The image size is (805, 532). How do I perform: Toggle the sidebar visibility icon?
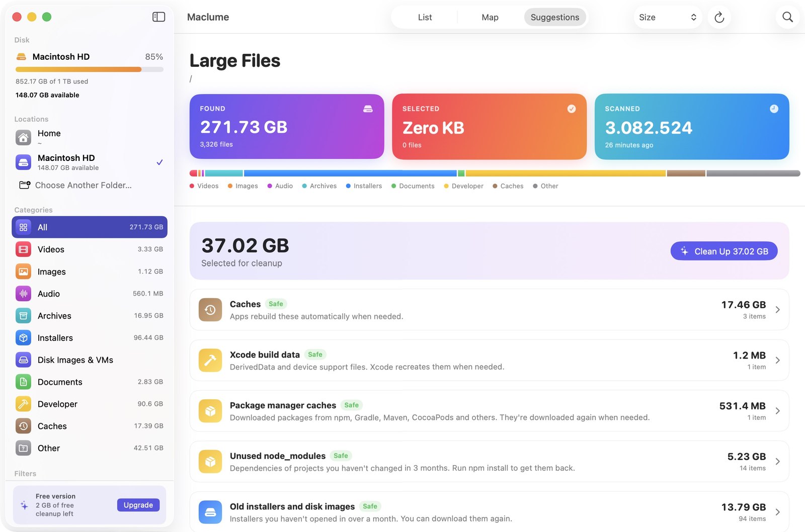(158, 17)
